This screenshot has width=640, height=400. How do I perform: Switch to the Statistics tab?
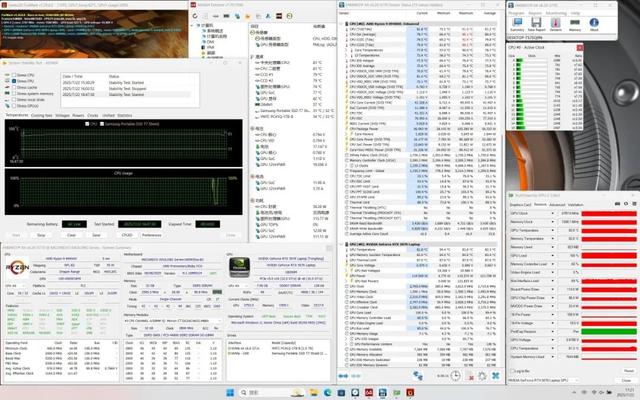pos(124,116)
